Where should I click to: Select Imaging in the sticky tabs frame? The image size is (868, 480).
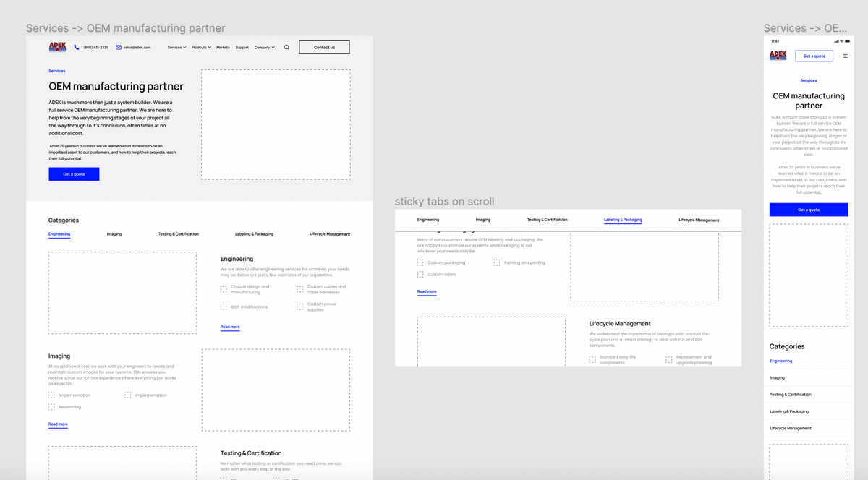pyautogui.click(x=483, y=220)
